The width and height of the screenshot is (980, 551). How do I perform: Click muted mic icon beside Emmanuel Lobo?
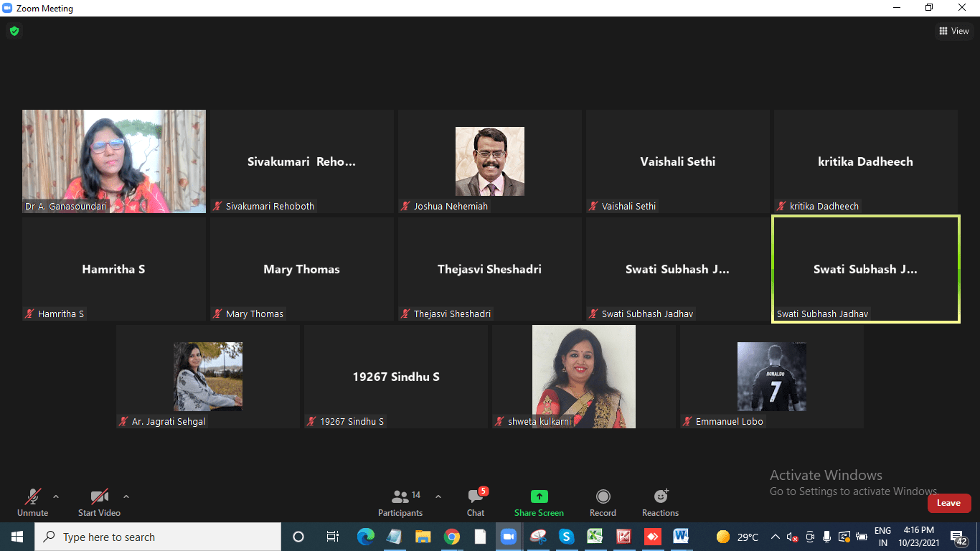[x=688, y=421]
